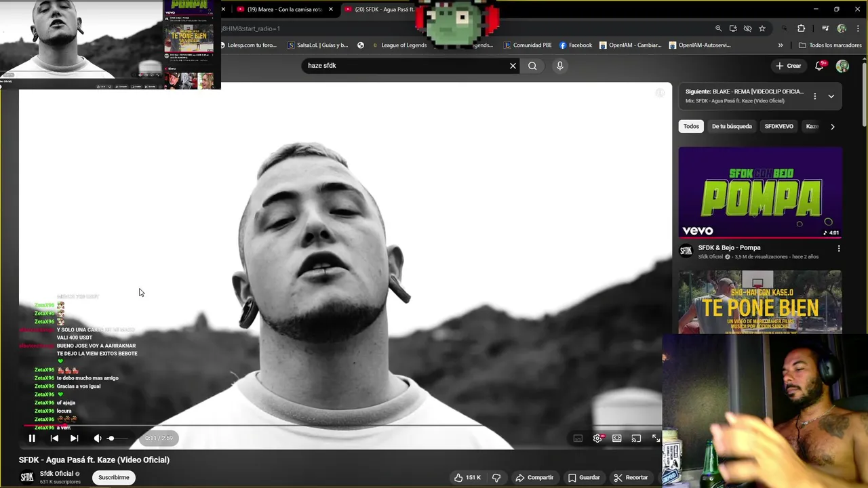The image size is (868, 488).
Task: Open the YouTube account avatar menu
Action: tap(842, 66)
